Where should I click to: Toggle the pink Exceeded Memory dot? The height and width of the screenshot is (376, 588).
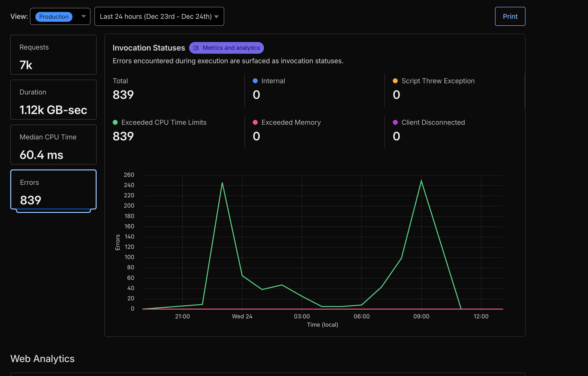click(255, 122)
